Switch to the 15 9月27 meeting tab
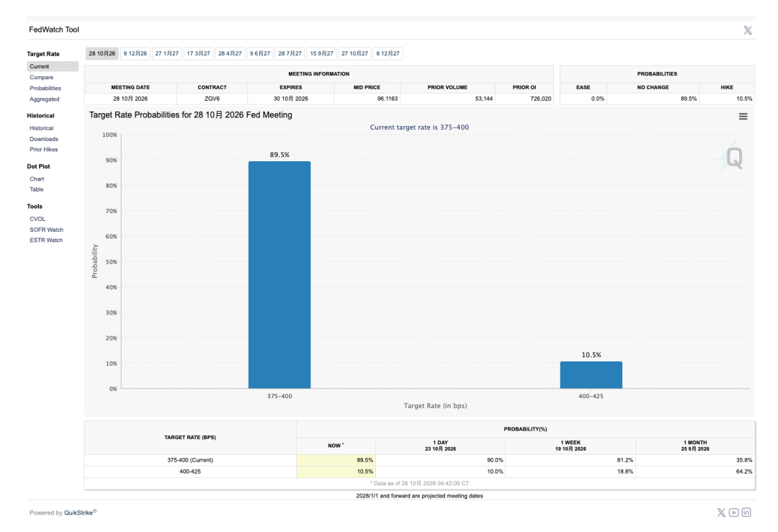The image size is (778, 532). (x=321, y=53)
